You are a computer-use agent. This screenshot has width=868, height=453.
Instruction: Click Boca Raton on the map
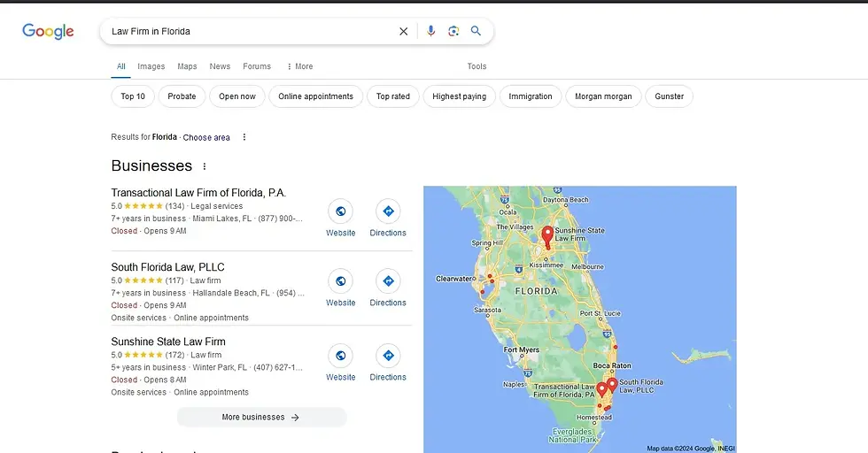[x=612, y=365]
